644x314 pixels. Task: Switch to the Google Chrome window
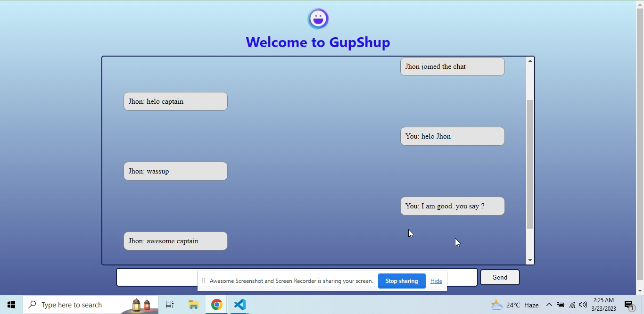pyautogui.click(x=216, y=305)
